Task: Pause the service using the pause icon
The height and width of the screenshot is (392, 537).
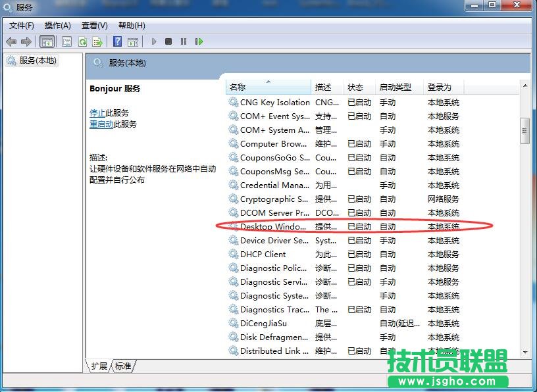Action: [x=183, y=41]
